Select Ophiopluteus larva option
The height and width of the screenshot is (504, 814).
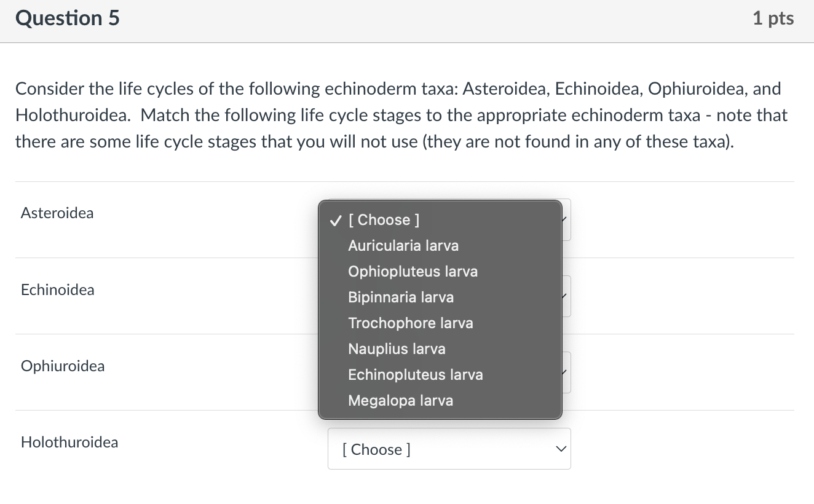pos(413,271)
